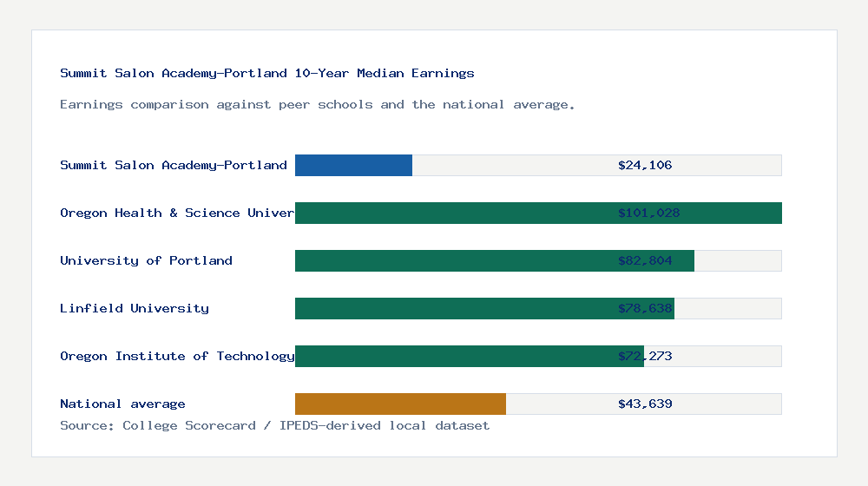Click the Linfield University label
This screenshot has width=868, height=486.
[x=135, y=308]
